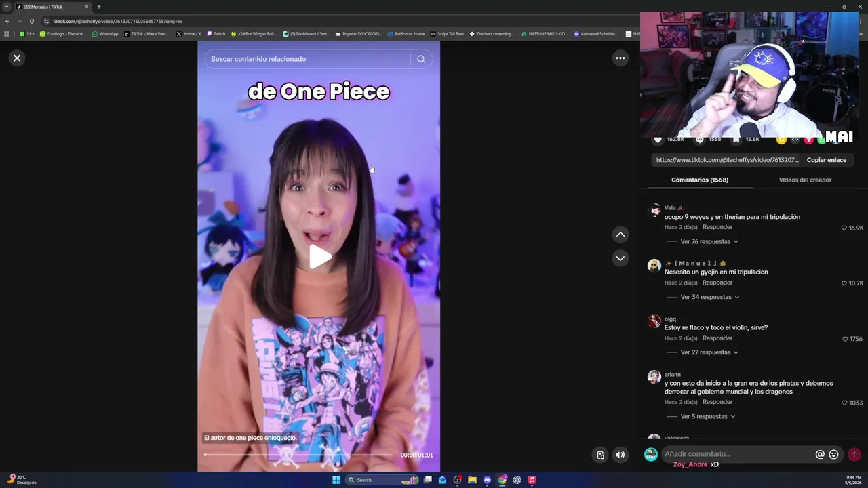Play the video with center play button

click(x=319, y=257)
